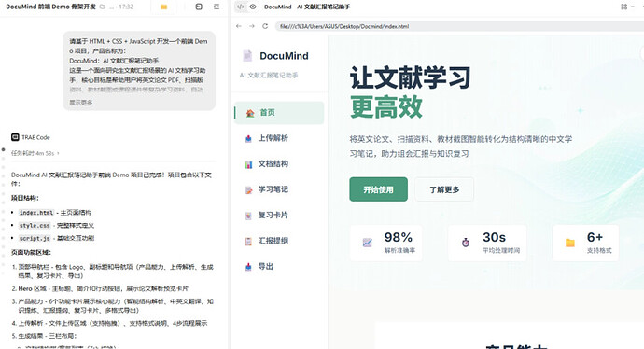The height and width of the screenshot is (349, 644).
Task: Click the DocuMind logo document icon
Action: coord(247,56)
